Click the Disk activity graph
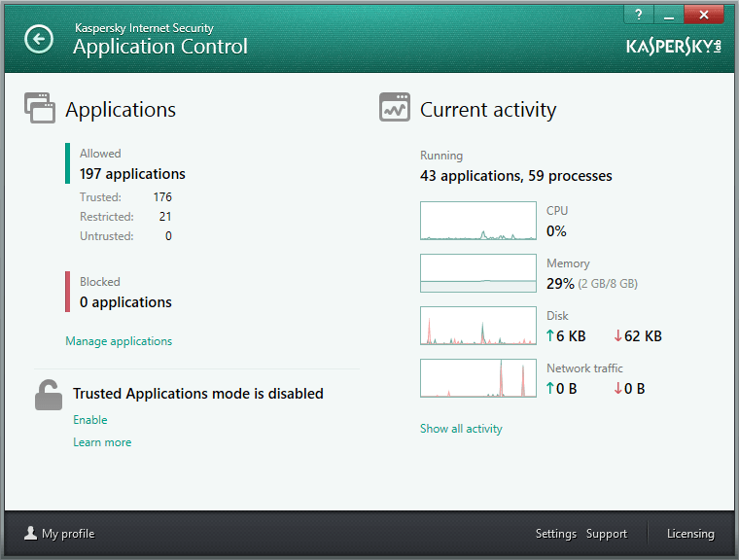 click(x=478, y=326)
